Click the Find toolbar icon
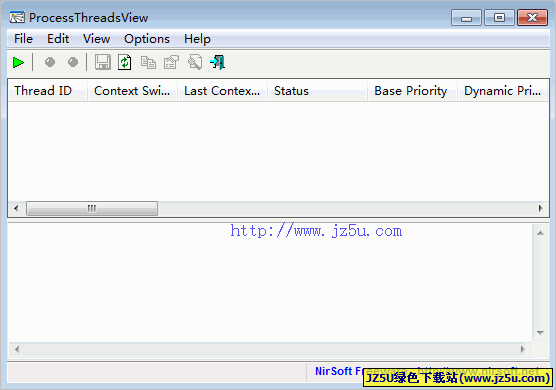 click(x=195, y=62)
